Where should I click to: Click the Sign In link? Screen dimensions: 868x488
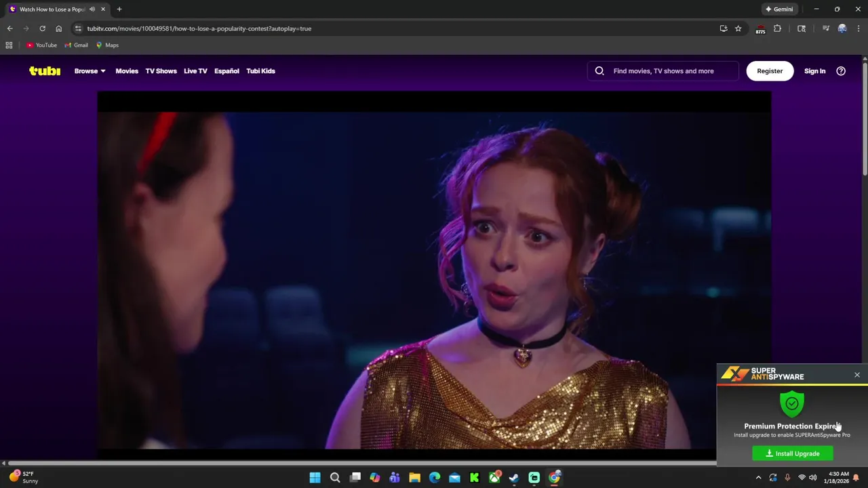[x=814, y=70]
